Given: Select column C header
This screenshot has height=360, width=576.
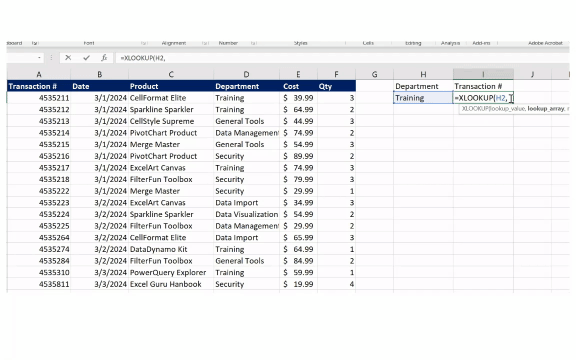Looking at the screenshot, I should [171, 74].
